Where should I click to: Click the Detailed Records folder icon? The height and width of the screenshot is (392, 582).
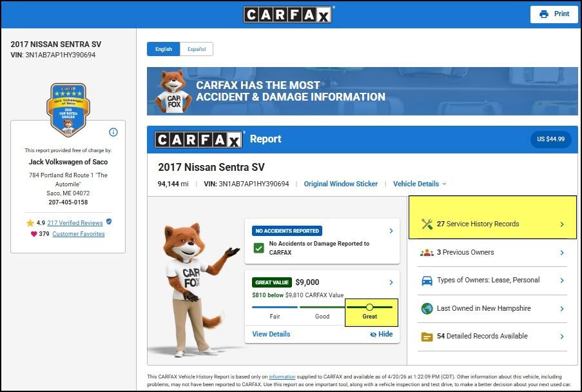(x=427, y=337)
